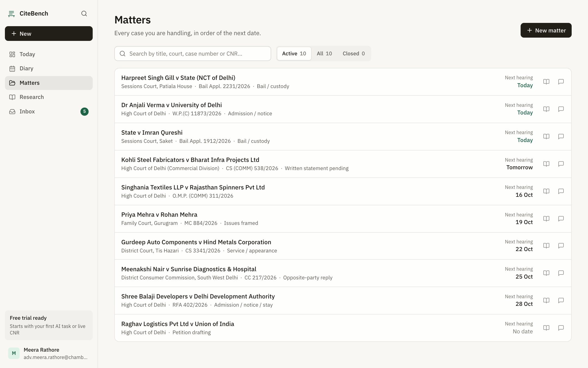Switch to the Closed matters tab
Viewport: 588px width, 368px height.
click(354, 54)
